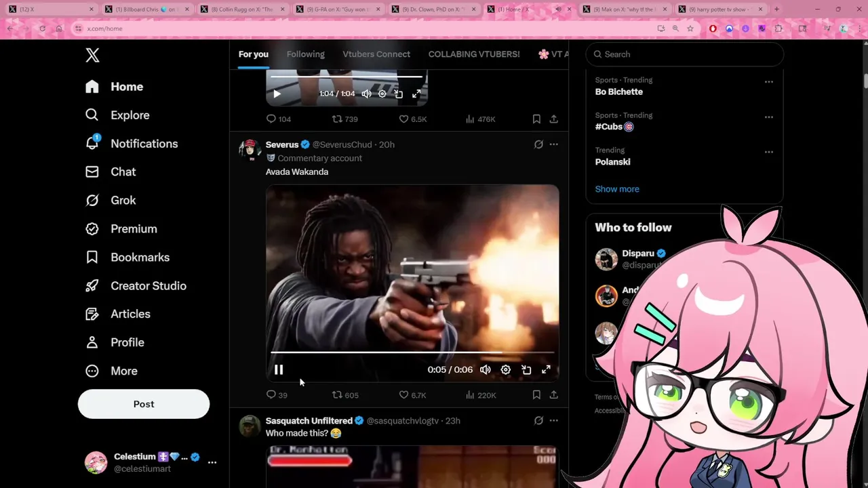Open more options on Severus post
This screenshot has width=868, height=488.
tap(554, 144)
